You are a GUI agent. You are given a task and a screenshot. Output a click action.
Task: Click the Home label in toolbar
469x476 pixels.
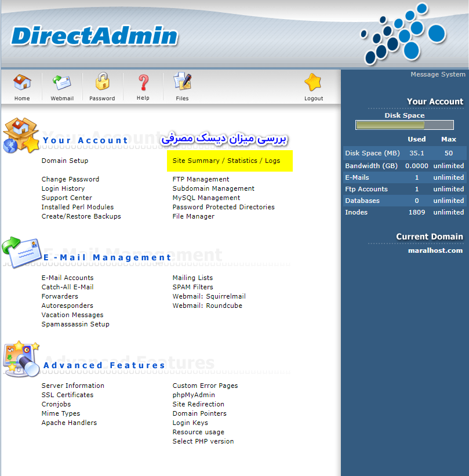pos(22,99)
